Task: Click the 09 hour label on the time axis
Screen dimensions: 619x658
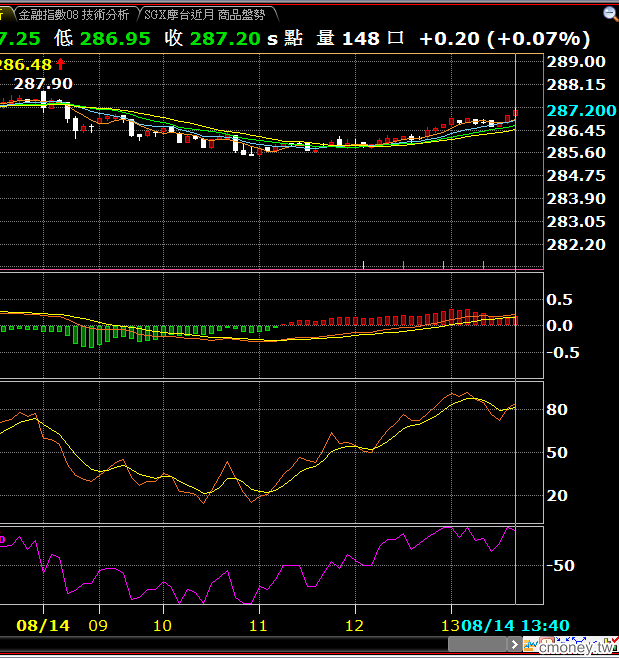Action: point(98,626)
